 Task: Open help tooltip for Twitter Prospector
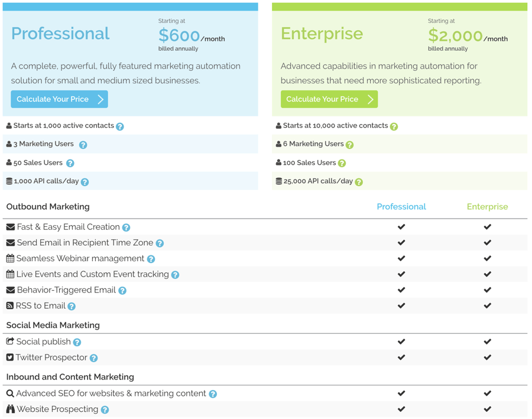coord(93,358)
